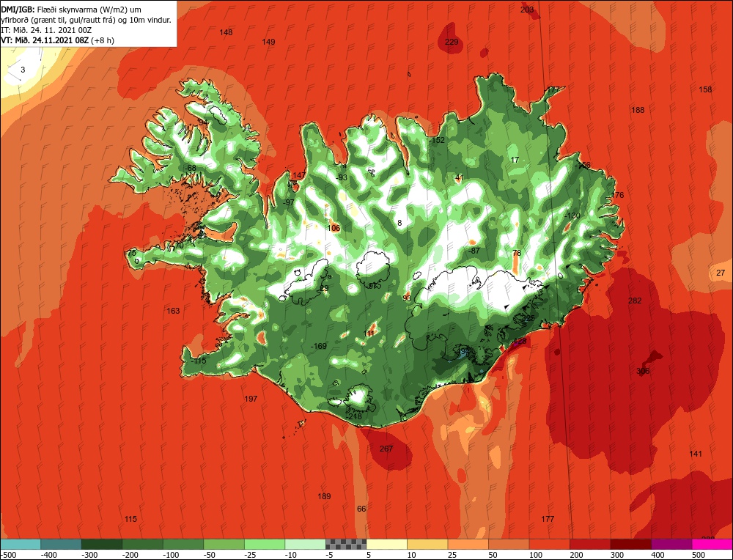The height and width of the screenshot is (560, 733).
Task: Click the legend label -500
Action: pos(8,555)
